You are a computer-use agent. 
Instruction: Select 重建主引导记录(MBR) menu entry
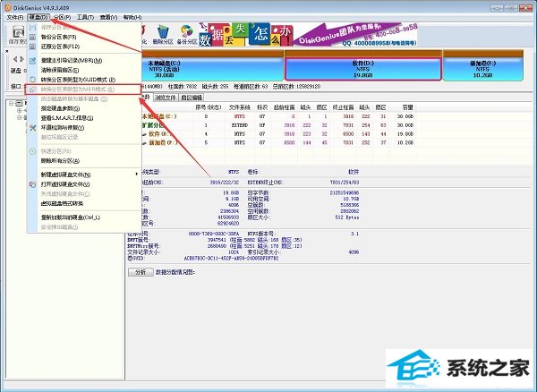point(84,60)
